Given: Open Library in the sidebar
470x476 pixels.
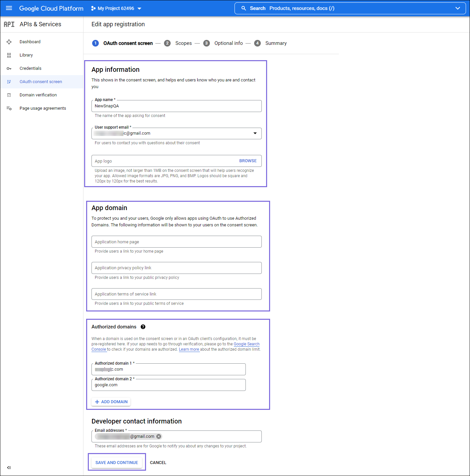Looking at the screenshot, I should click(26, 55).
